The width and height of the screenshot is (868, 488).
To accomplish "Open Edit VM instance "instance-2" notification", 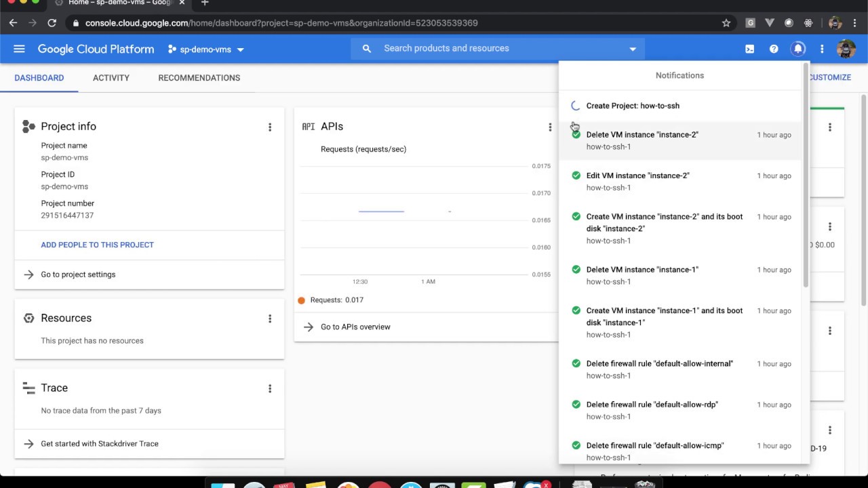I will pos(680,182).
